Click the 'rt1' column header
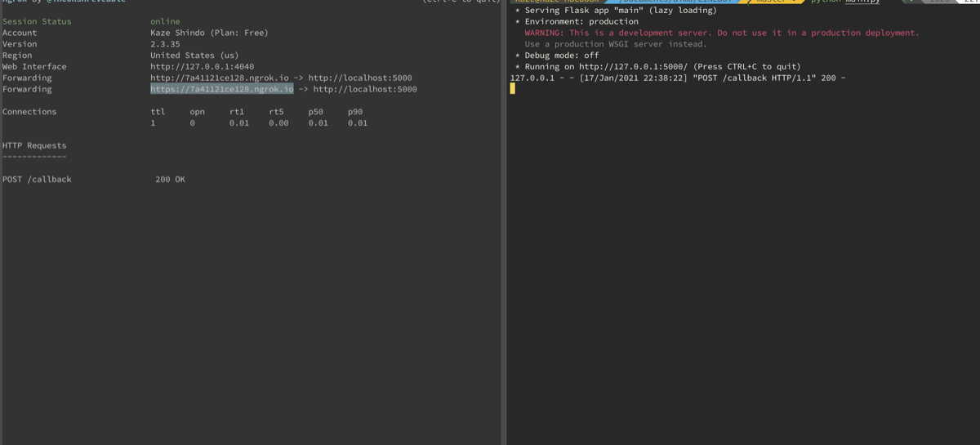 click(x=237, y=112)
